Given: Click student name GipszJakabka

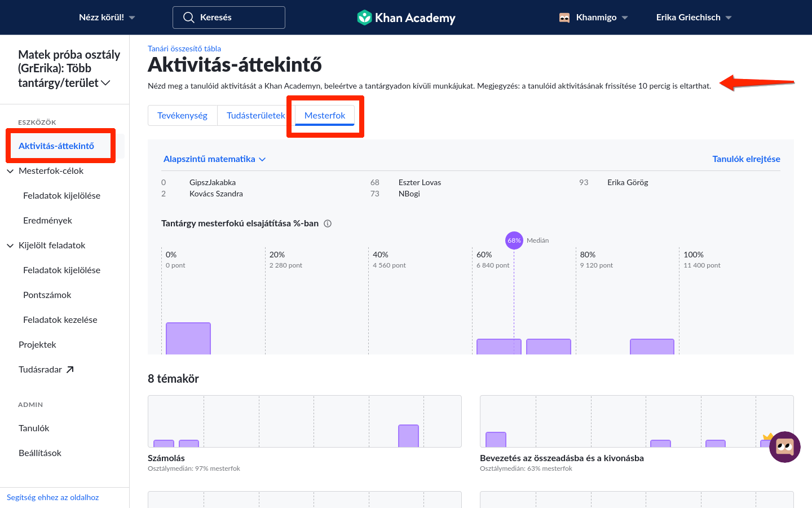Looking at the screenshot, I should [x=213, y=182].
